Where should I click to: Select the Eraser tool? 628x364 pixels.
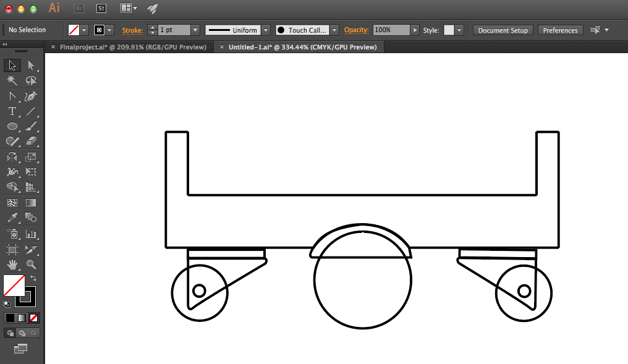coord(31,142)
